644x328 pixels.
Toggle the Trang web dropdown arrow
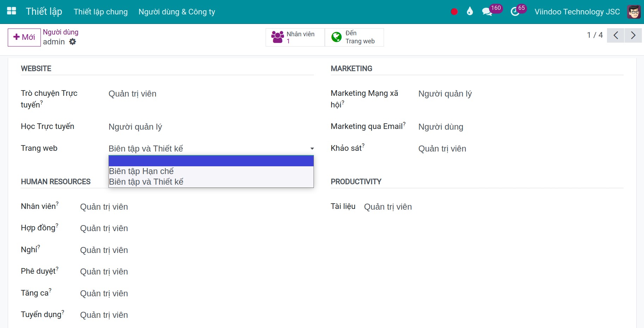pos(312,149)
